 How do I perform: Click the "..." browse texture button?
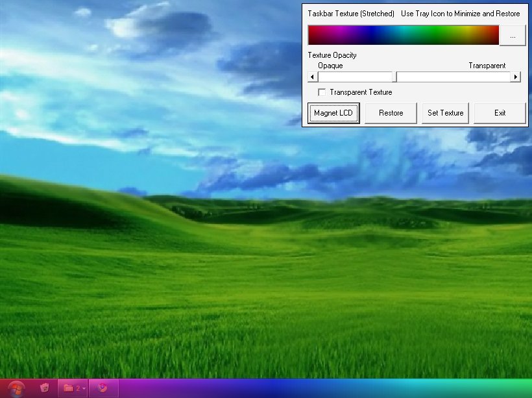[x=513, y=36]
